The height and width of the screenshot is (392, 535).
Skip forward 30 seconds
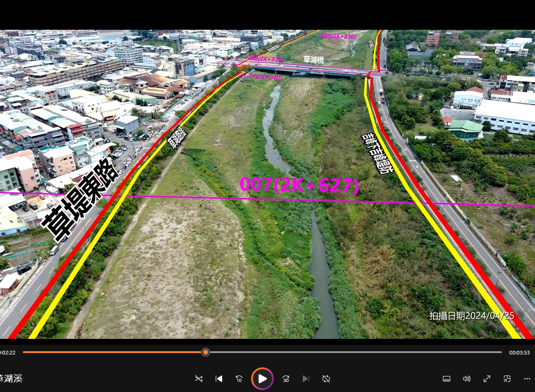286,379
